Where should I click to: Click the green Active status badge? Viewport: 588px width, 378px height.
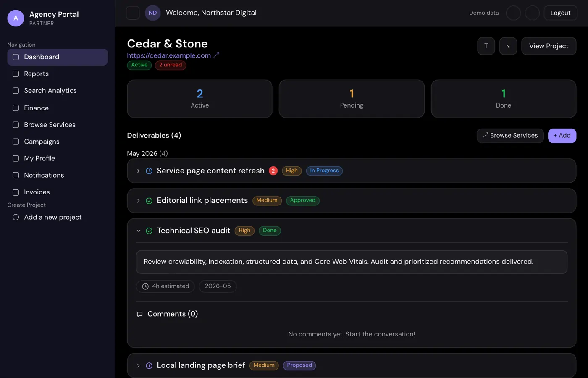pyautogui.click(x=139, y=65)
